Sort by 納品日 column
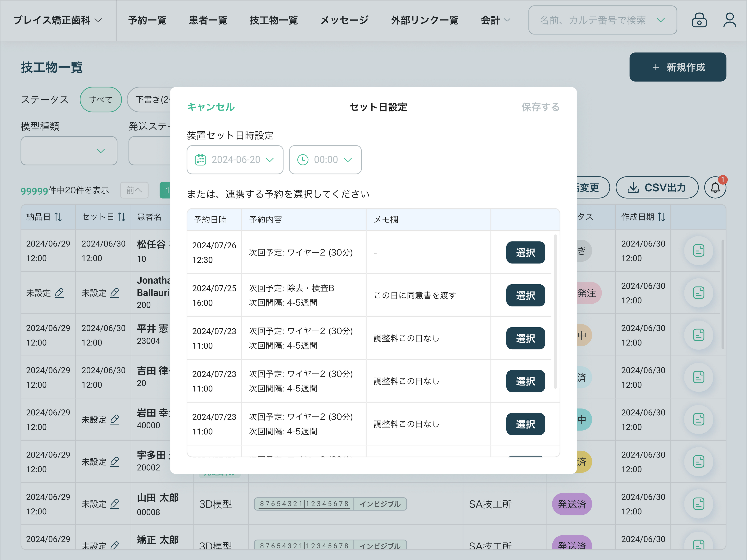This screenshot has width=747, height=560. 58,217
